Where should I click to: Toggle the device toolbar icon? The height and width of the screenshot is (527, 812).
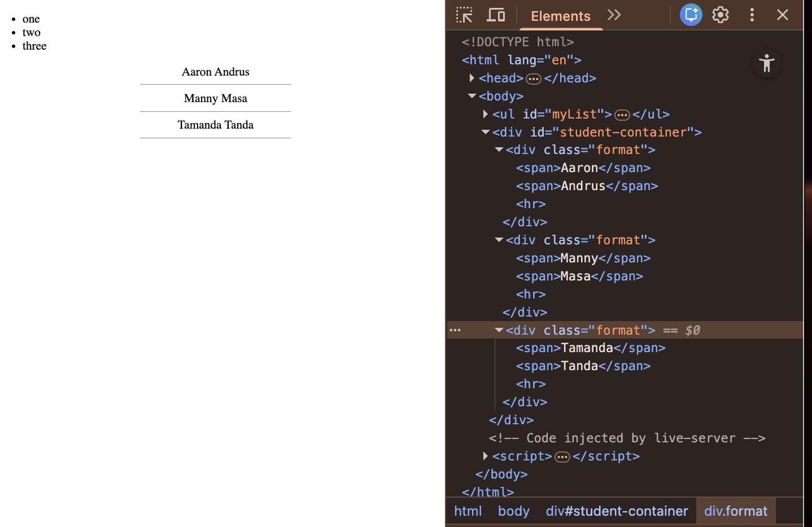pyautogui.click(x=496, y=15)
